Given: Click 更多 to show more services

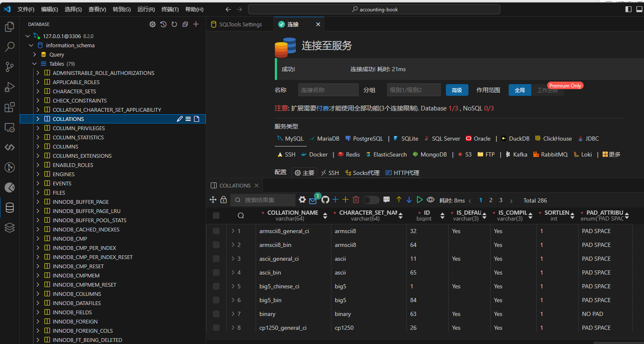Looking at the screenshot, I should click(x=611, y=154).
